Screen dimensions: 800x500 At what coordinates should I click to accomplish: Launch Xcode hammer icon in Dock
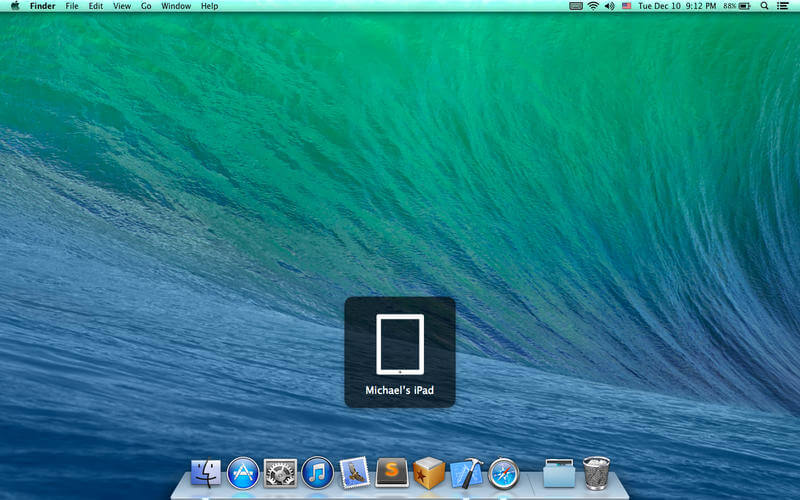tap(466, 473)
